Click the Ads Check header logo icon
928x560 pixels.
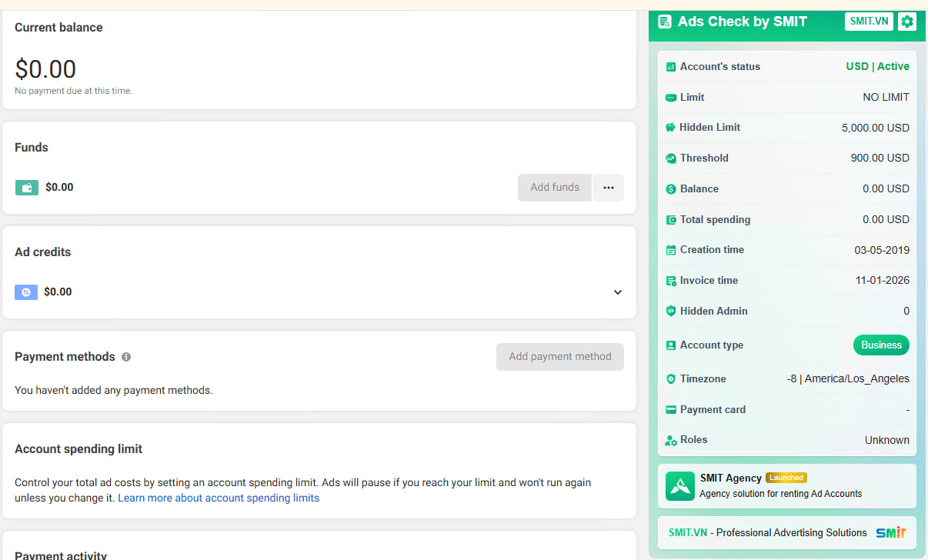click(665, 22)
